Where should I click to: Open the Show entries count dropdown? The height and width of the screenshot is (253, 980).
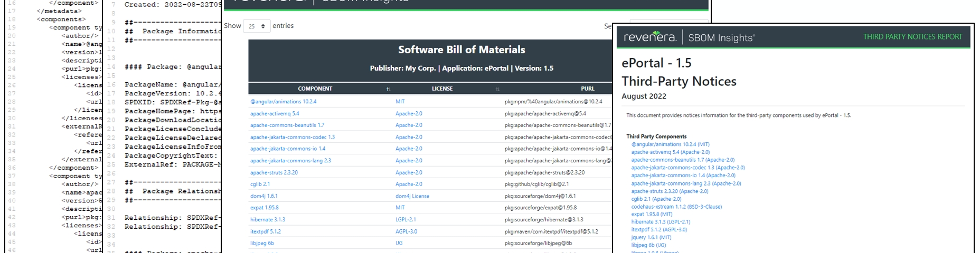point(257,26)
